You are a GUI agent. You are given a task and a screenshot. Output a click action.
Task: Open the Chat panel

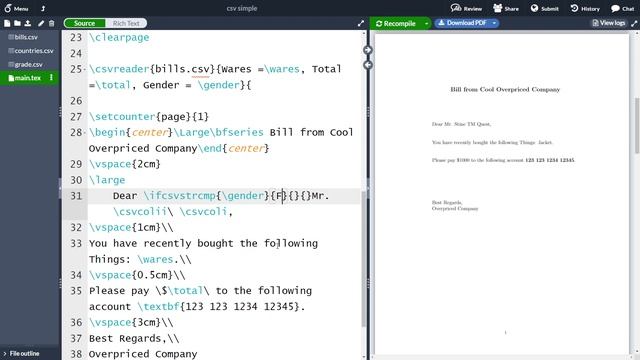coord(622,8)
